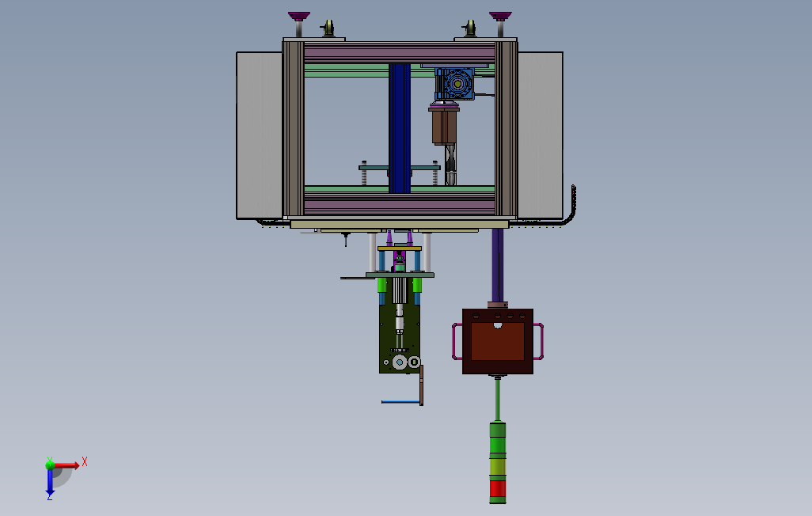
Task: Select the green rod below the control box
Action: click(498, 399)
